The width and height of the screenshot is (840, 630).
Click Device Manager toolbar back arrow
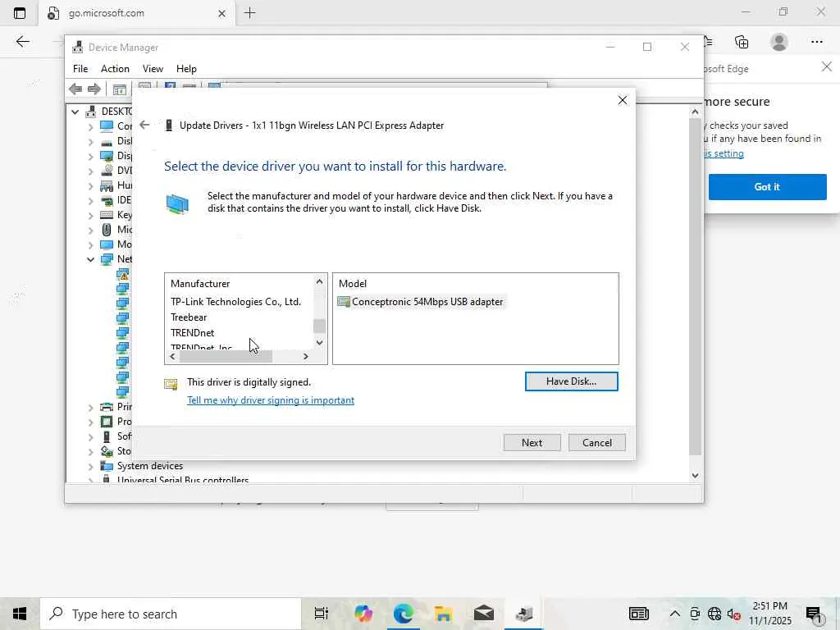[75, 89]
